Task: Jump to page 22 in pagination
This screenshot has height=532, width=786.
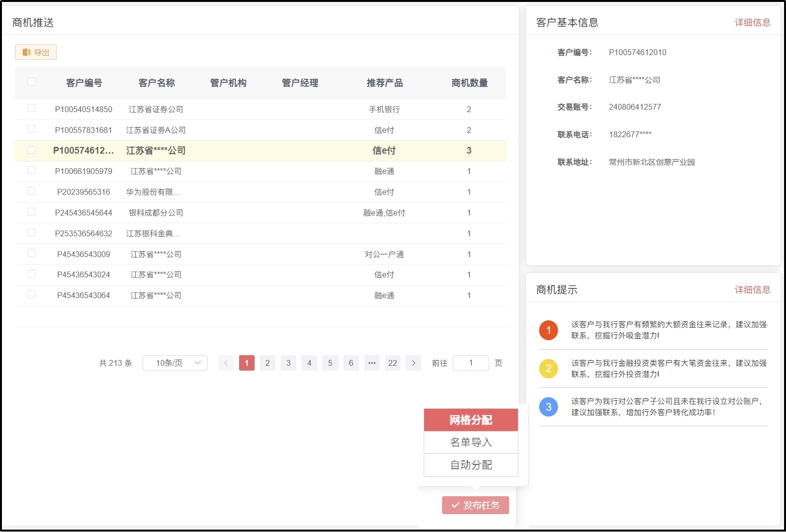Action: pyautogui.click(x=393, y=363)
